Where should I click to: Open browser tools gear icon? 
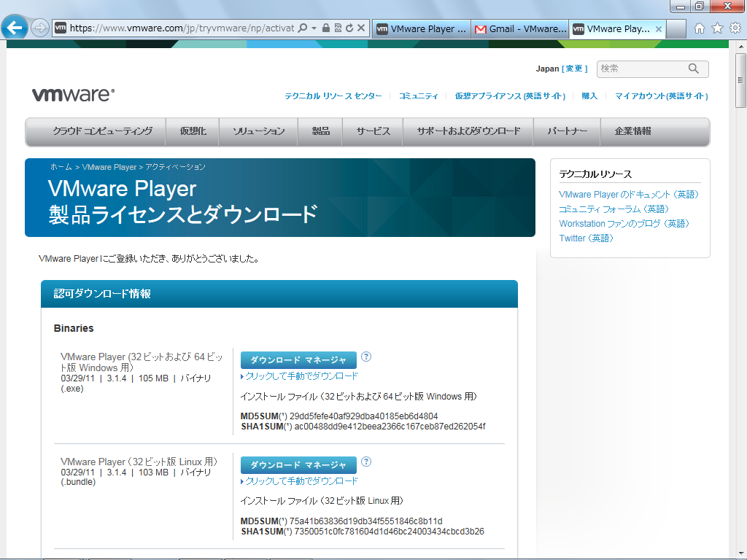pyautogui.click(x=735, y=28)
